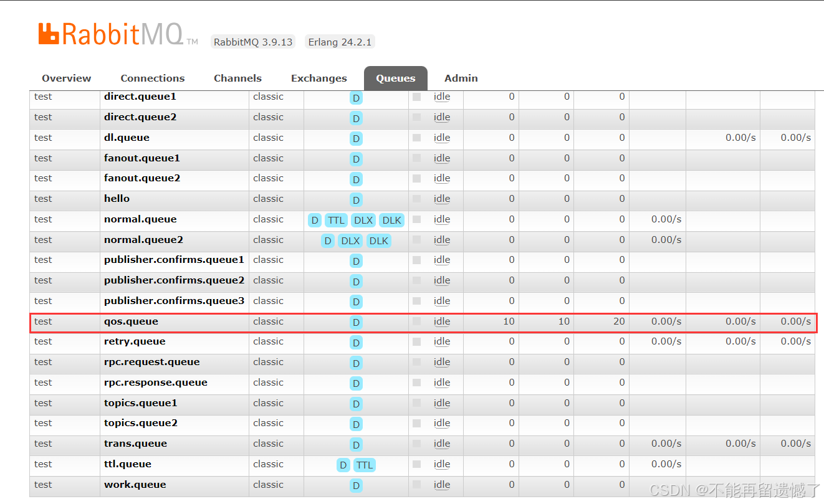The image size is (824, 504).
Task: Open publisher.confirms.queue3
Action: click(174, 301)
